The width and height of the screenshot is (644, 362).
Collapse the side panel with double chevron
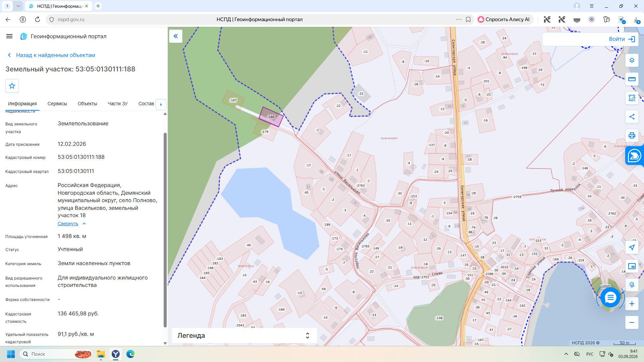(176, 36)
